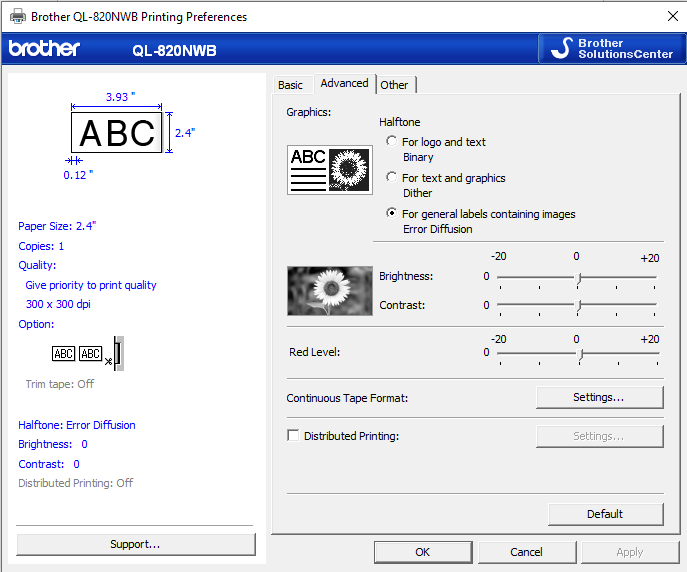The height and width of the screenshot is (572, 687).
Task: Click the 'Copies: 1' summary line
Action: pos(41,246)
